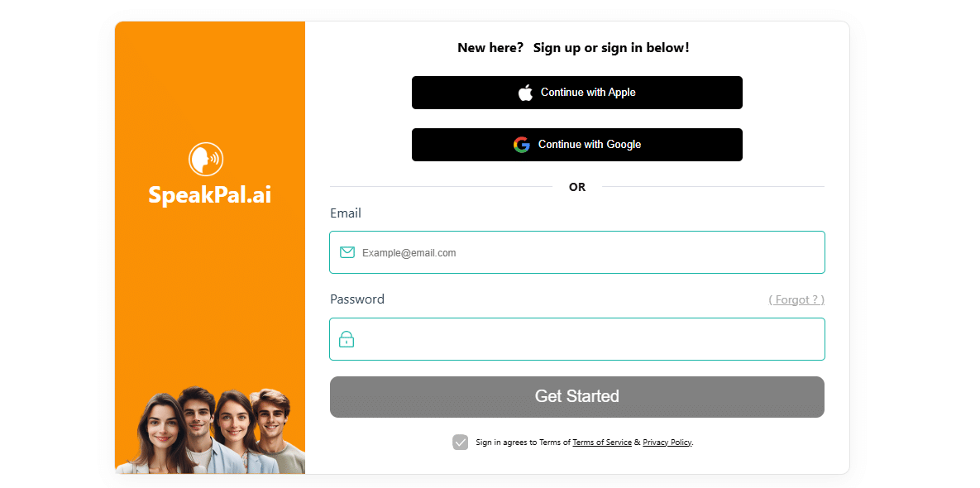Open the Privacy Policy link
The image size is (980, 488).
pyautogui.click(x=667, y=443)
